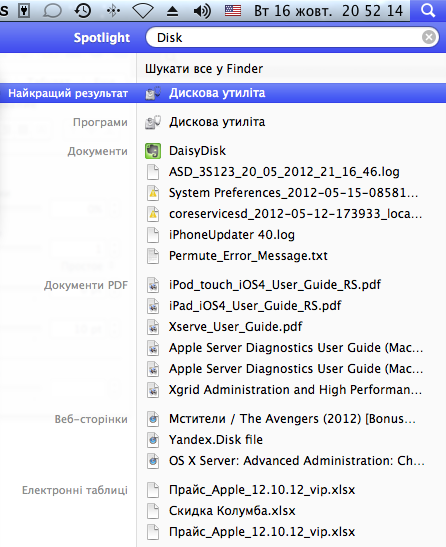Open Yandex.Disk file web page result

tap(216, 440)
